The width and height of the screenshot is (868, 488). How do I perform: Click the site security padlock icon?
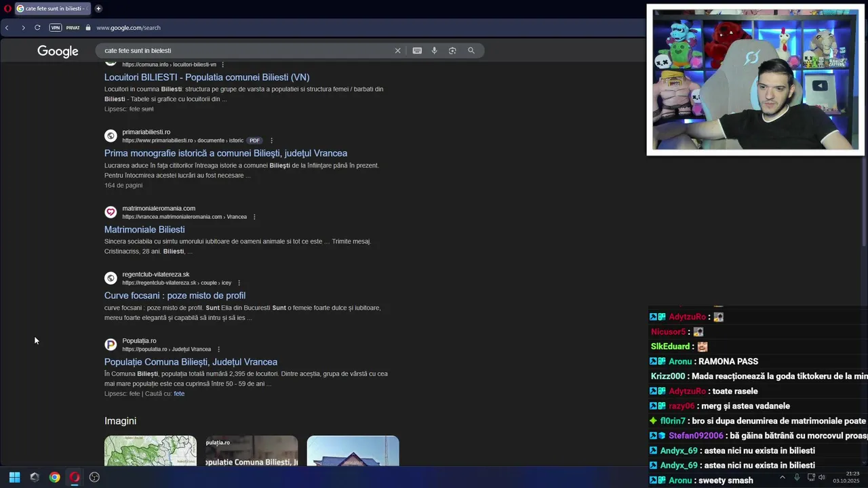[x=87, y=28]
